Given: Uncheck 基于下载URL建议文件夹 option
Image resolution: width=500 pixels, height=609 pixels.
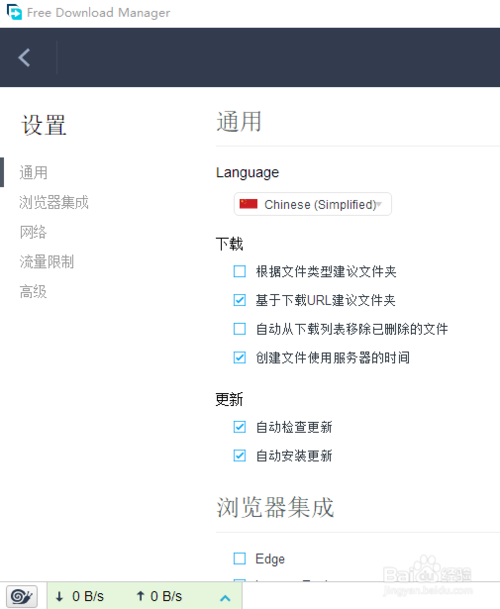Looking at the screenshot, I should coord(240,300).
